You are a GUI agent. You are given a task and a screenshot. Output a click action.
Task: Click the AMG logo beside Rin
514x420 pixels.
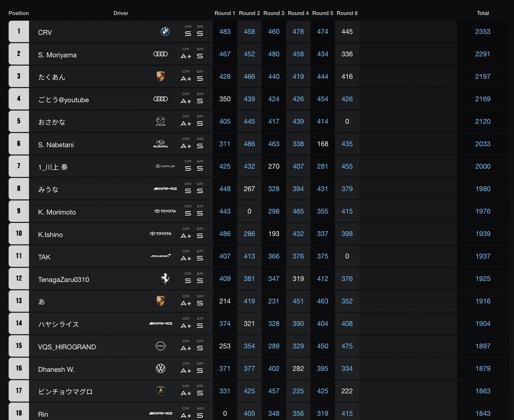click(x=161, y=414)
